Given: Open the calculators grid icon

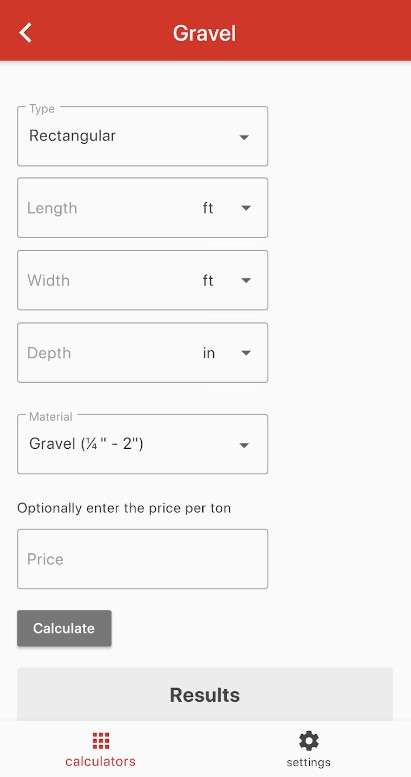Looking at the screenshot, I should point(101,741).
